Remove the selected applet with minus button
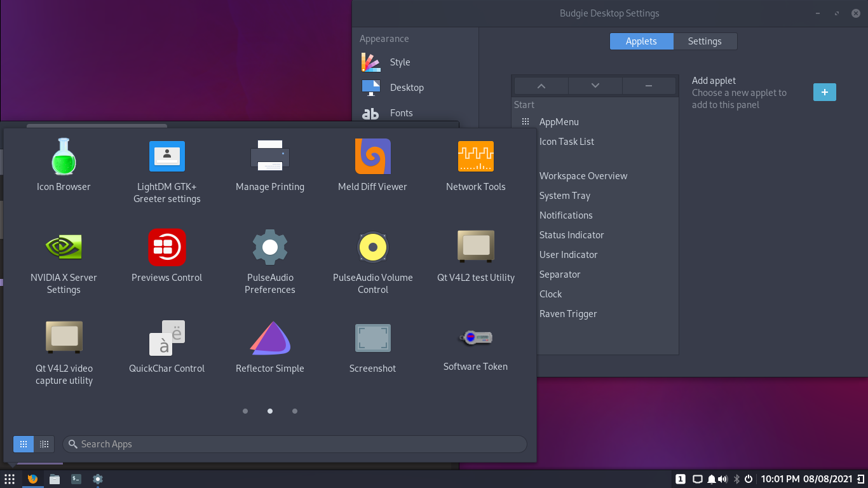The height and width of the screenshot is (488, 868). (649, 86)
